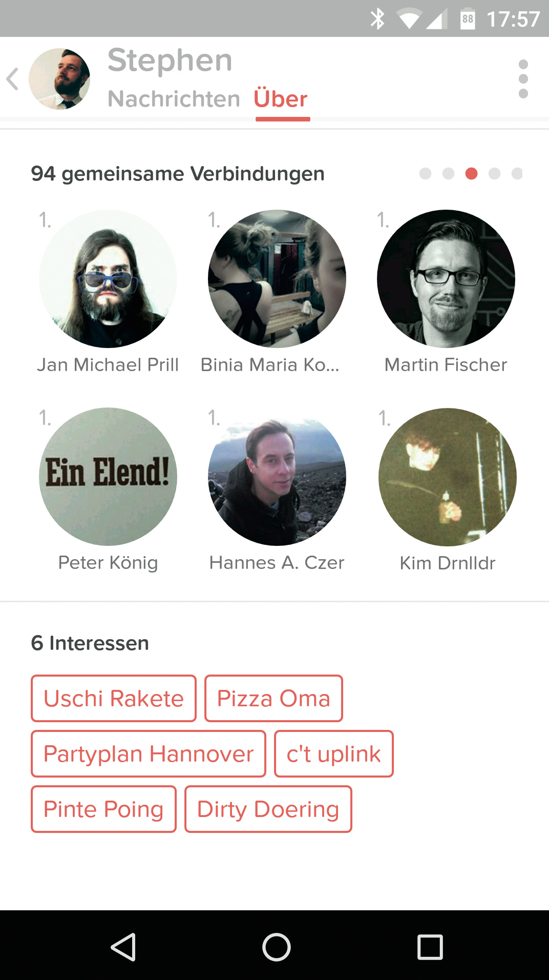This screenshot has height=980, width=549.
Task: Tap the Wi-Fi signal status icon
Action: tap(409, 19)
